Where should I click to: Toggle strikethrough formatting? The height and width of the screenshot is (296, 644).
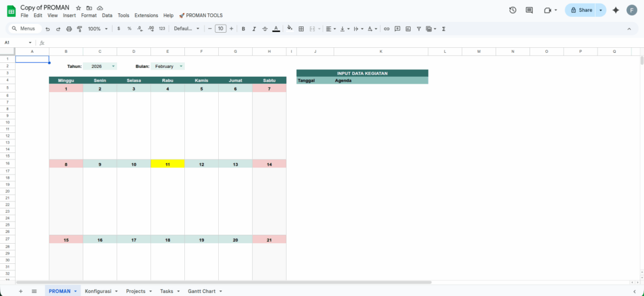coord(265,29)
